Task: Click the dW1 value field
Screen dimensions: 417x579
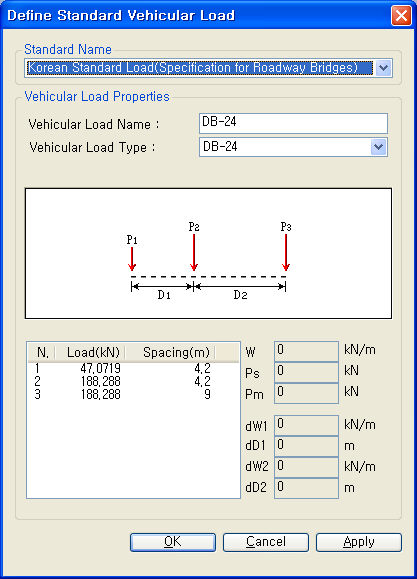Action: (x=306, y=425)
